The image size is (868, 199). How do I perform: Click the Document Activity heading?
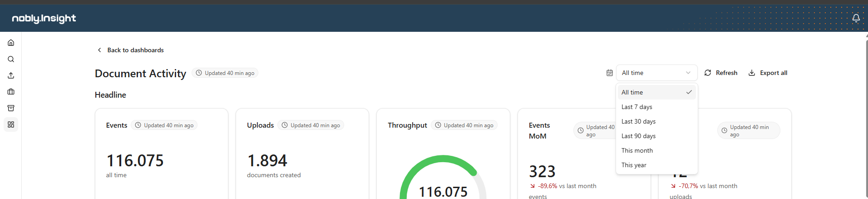pos(140,73)
